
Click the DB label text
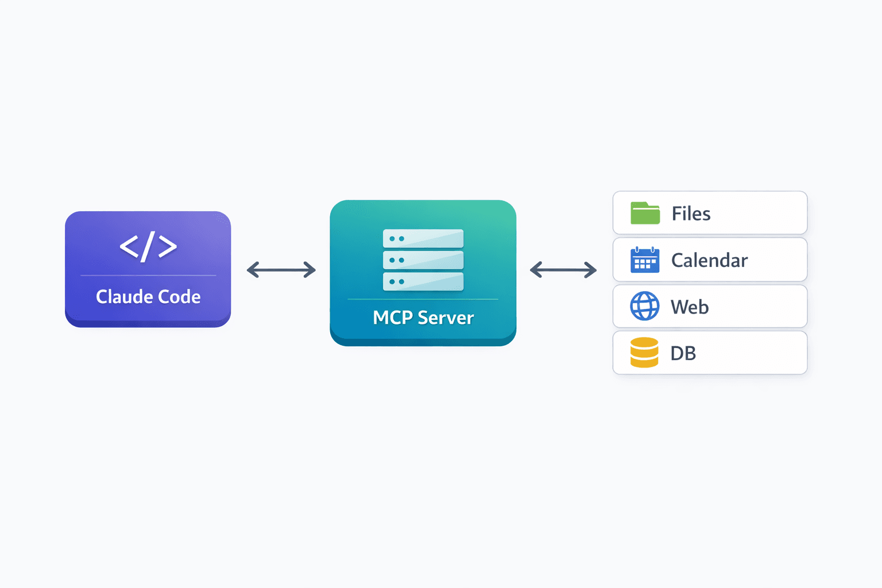pos(683,353)
